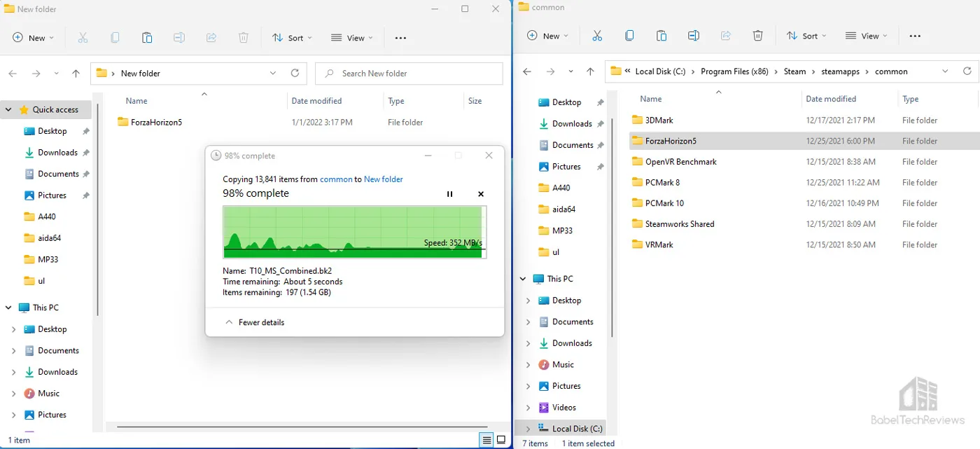This screenshot has width=980, height=449.
Task: Open Sort dropdown in common window
Action: click(x=806, y=36)
